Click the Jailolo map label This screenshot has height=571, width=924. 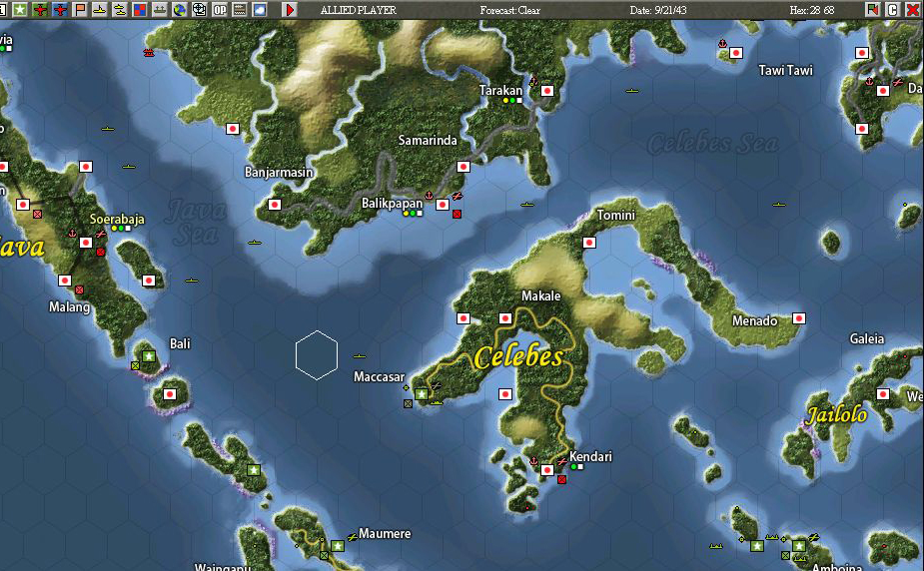(x=836, y=415)
